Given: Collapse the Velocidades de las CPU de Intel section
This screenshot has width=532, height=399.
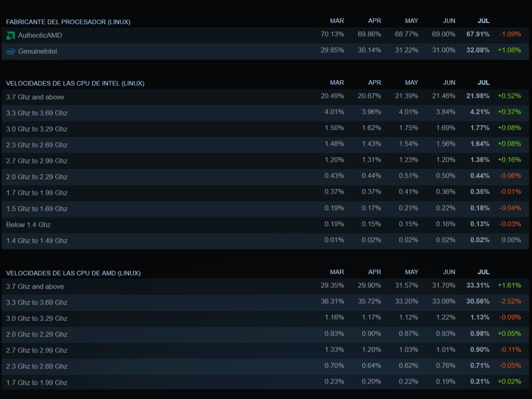Looking at the screenshot, I should [75, 83].
